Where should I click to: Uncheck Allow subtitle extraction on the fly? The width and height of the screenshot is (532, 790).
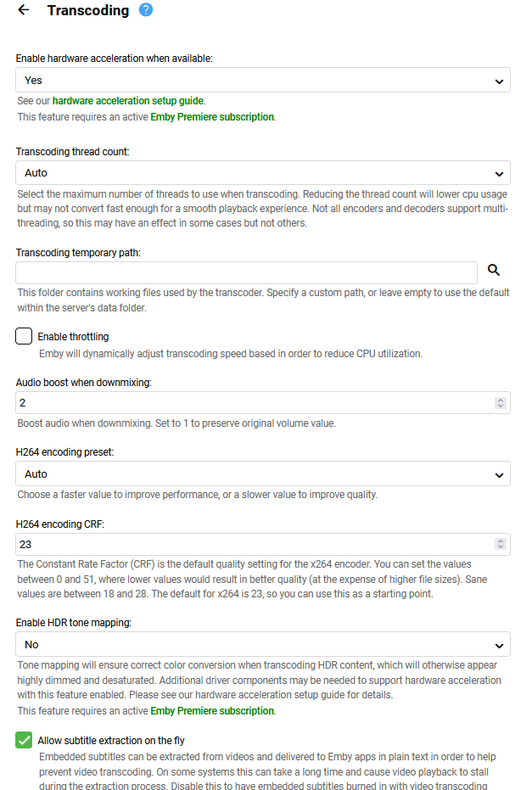click(24, 740)
